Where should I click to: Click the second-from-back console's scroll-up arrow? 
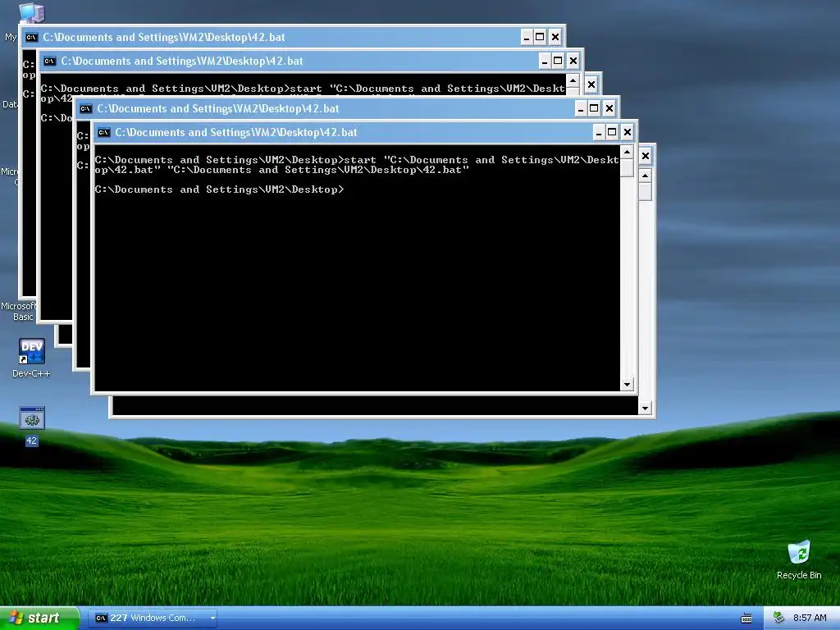pyautogui.click(x=573, y=81)
